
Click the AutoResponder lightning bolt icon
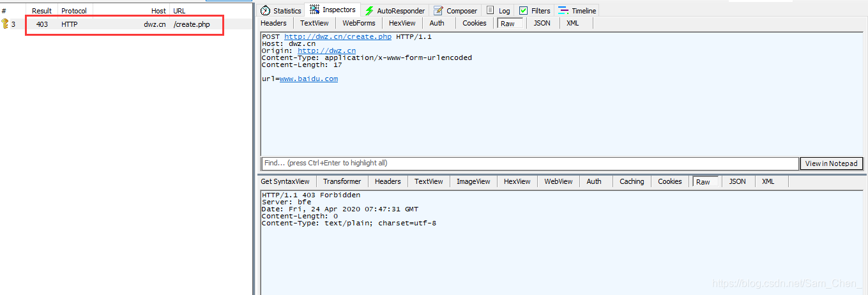[x=369, y=11]
